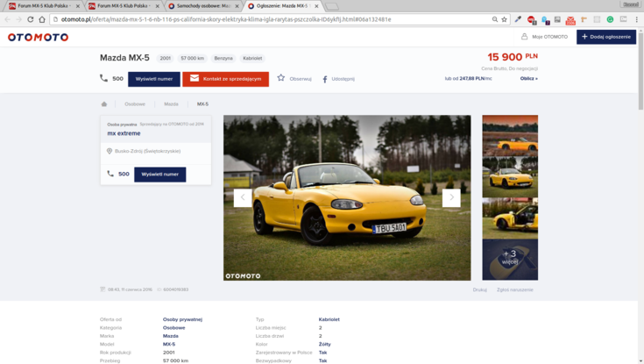
Task: Click the page vertical scrollbar
Action: (x=640, y=70)
